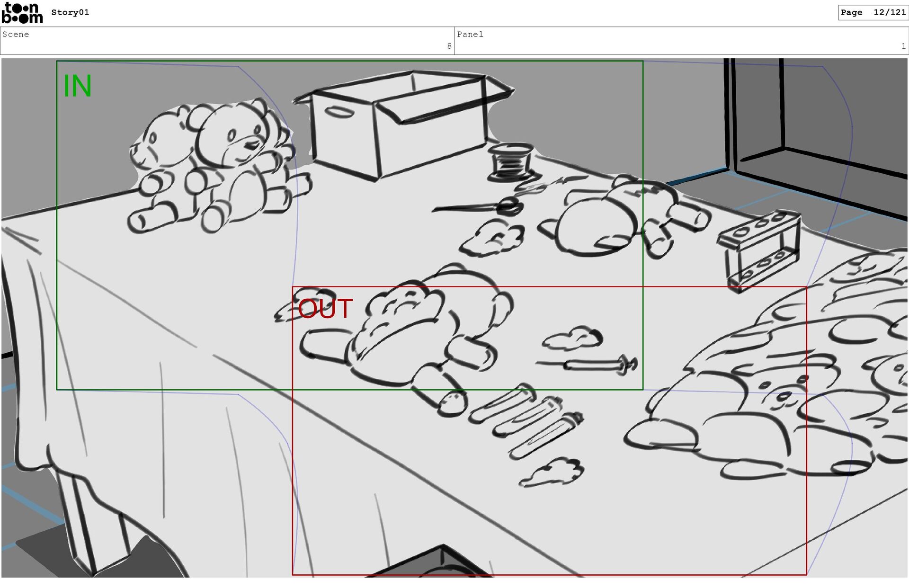909x588 pixels.
Task: Click the Panel label field
Action: click(470, 34)
